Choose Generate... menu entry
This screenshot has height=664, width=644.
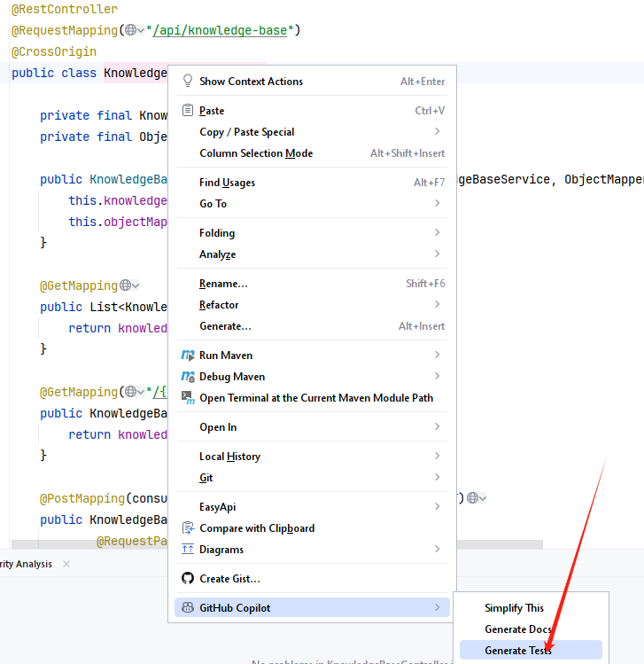click(312, 326)
